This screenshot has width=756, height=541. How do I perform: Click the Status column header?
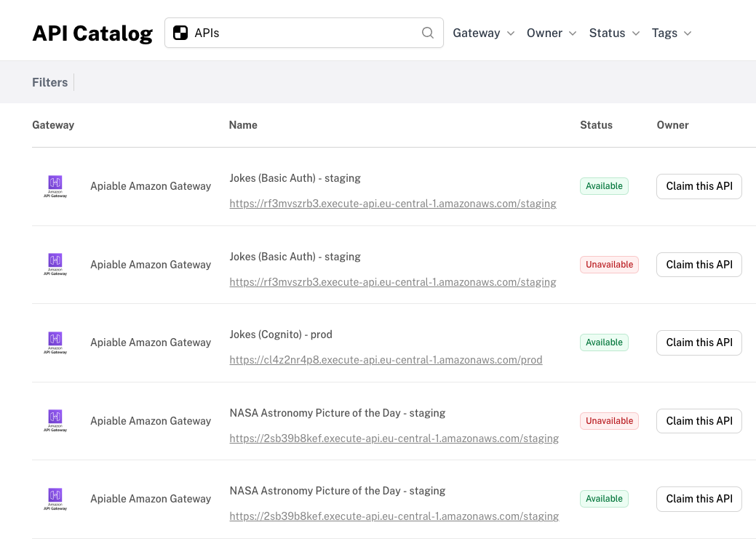[596, 125]
